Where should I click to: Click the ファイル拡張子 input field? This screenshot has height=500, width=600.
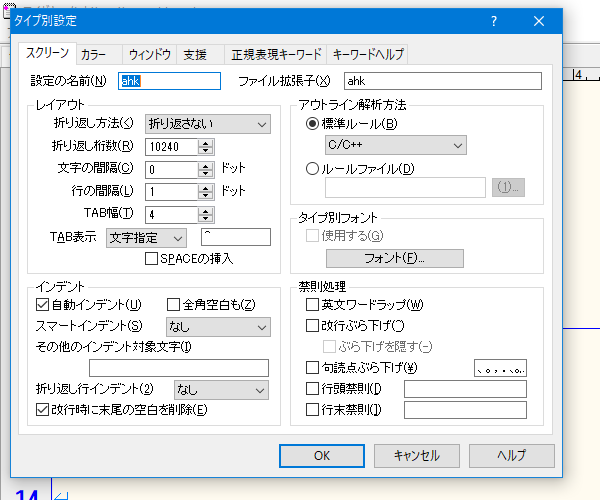point(443,81)
